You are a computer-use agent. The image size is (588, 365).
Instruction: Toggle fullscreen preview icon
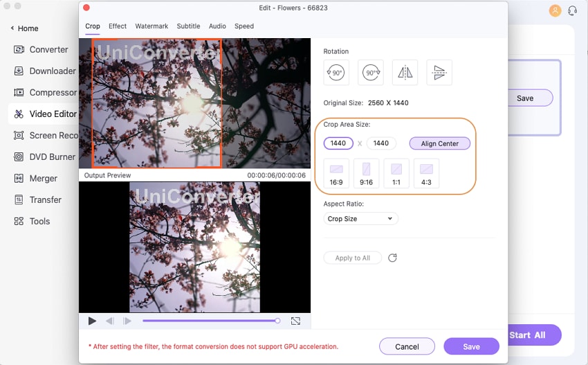tap(295, 321)
